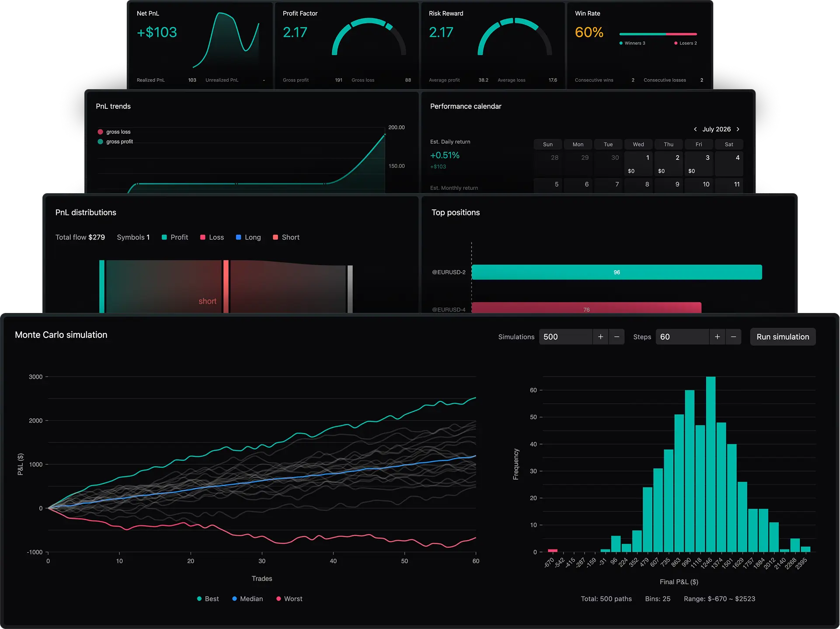This screenshot has width=840, height=629.
Task: Toggle Median series in Monte Carlo legend
Action: point(247,599)
